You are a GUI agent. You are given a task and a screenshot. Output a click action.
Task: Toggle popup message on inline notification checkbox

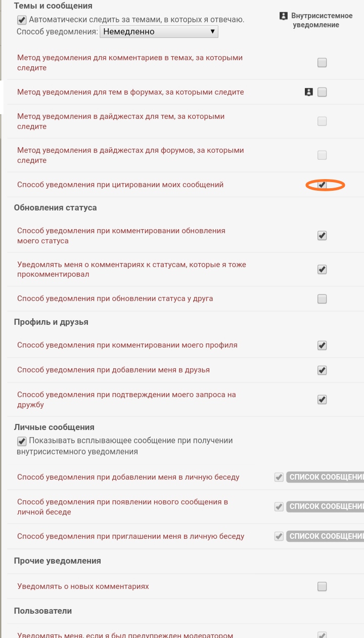(x=22, y=441)
